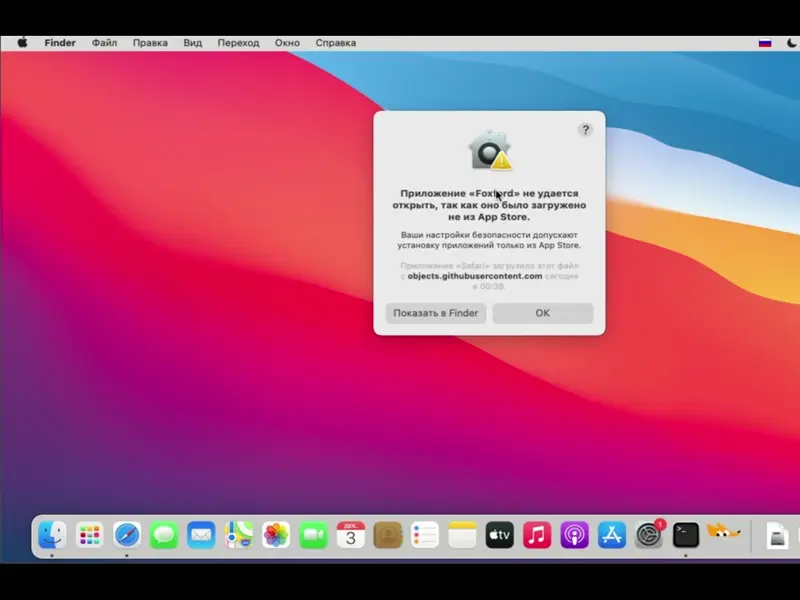
Task: Open Terminal from the Dock
Action: point(686,535)
